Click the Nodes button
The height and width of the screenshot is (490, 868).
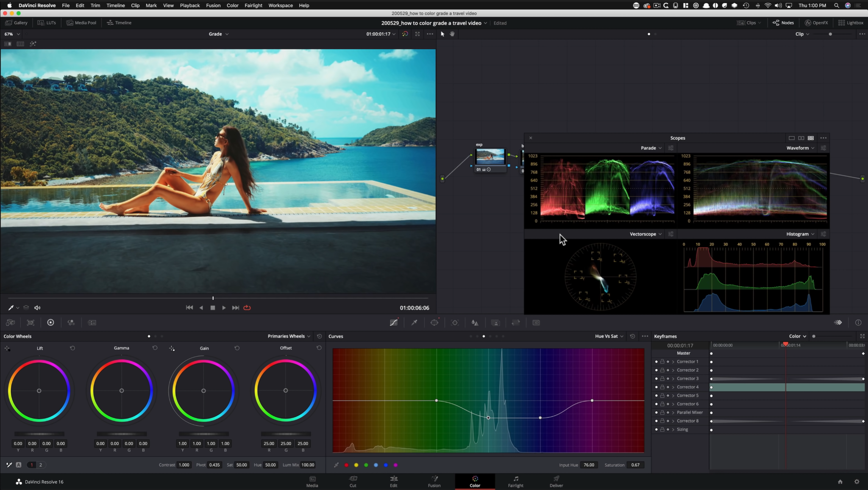(783, 23)
